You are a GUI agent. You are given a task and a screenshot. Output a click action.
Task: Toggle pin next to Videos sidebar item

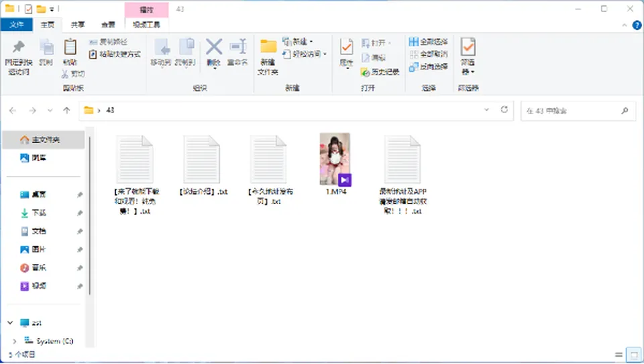(80, 286)
